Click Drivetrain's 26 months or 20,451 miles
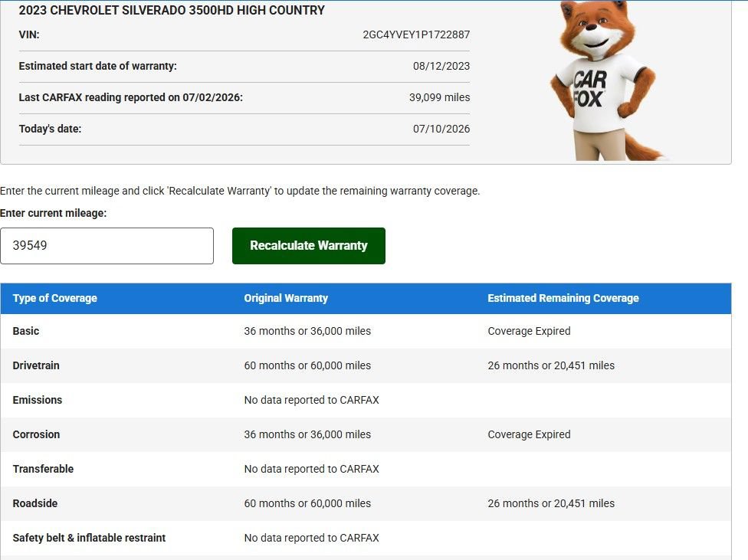Screen dimensions: 748x560 click(551, 365)
